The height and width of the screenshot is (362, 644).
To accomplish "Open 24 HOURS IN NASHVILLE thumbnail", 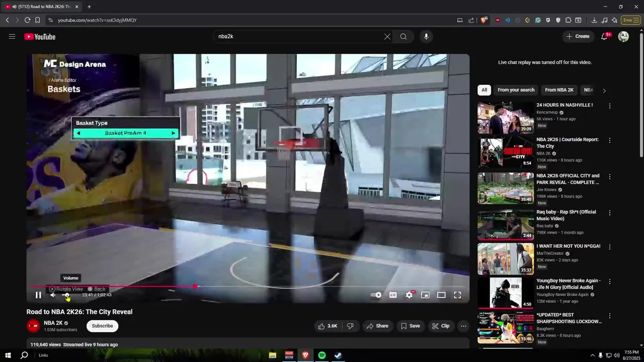I will tap(506, 118).
